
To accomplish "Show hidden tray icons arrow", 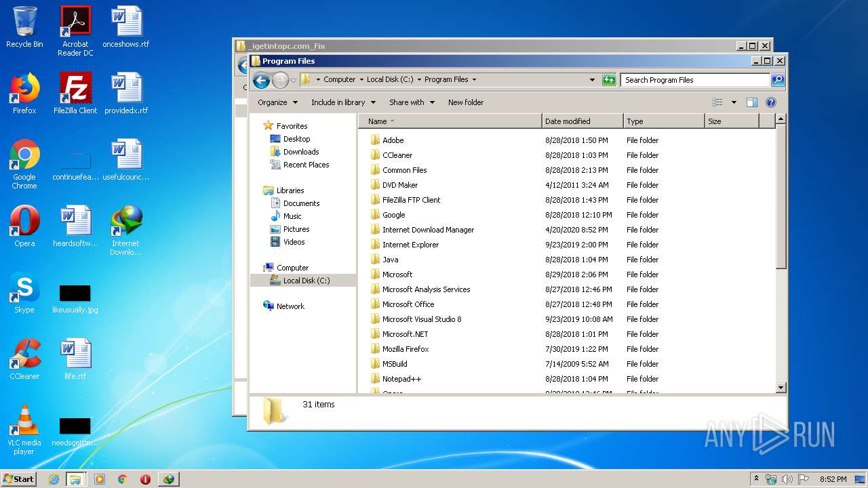I will (x=756, y=479).
